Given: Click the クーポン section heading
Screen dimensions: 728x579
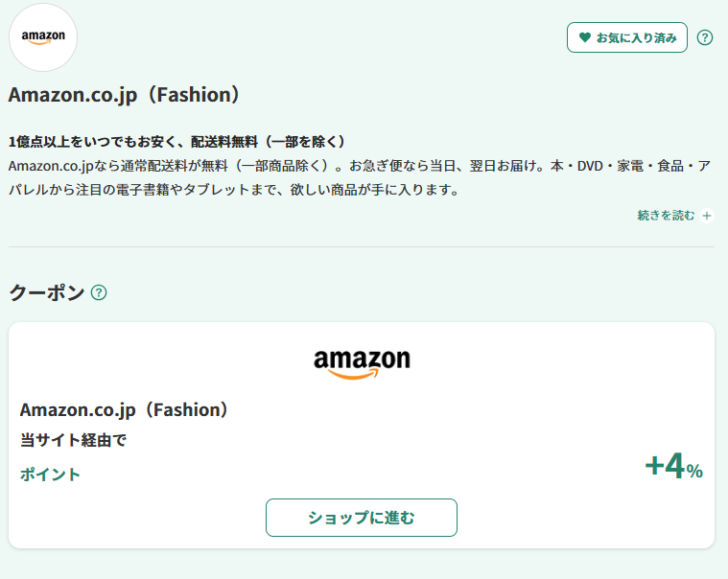Looking at the screenshot, I should 46,292.
